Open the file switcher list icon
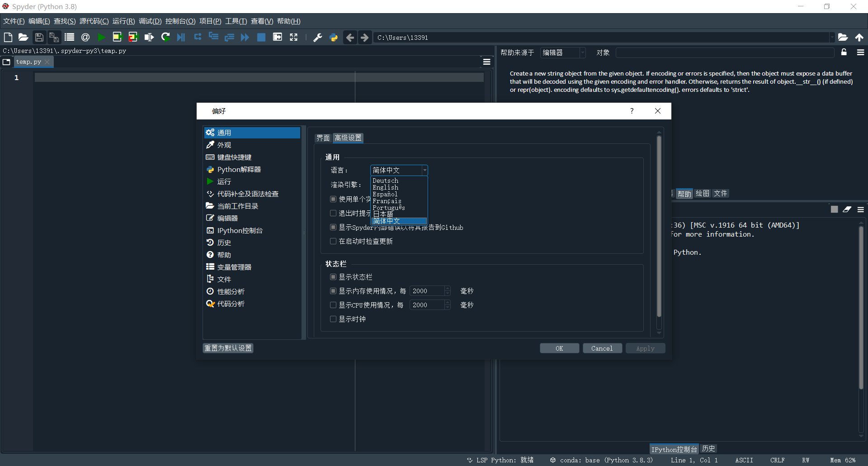Image resolution: width=868 pixels, height=466 pixels. 69,37
